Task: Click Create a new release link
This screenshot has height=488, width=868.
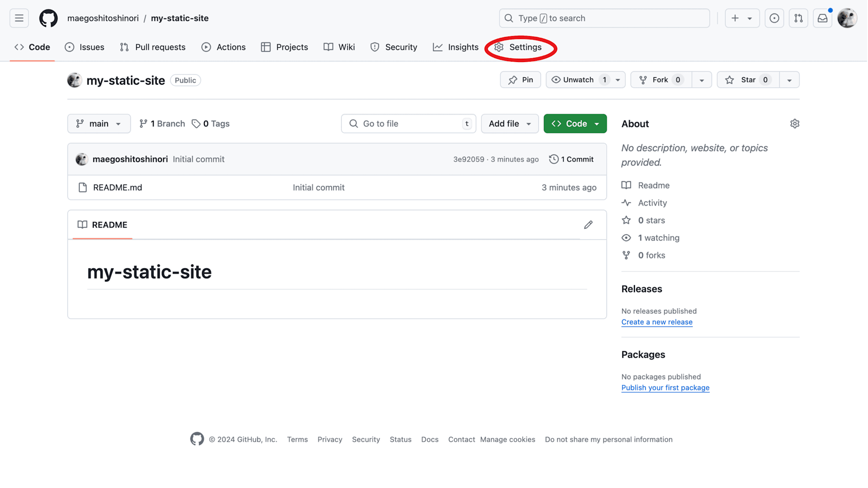Action: [x=656, y=322]
